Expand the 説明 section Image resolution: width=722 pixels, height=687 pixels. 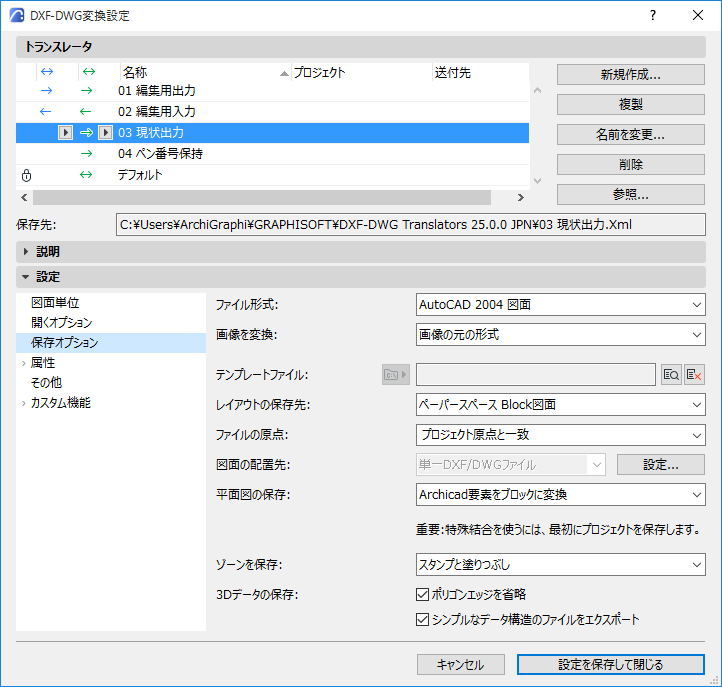(26, 251)
